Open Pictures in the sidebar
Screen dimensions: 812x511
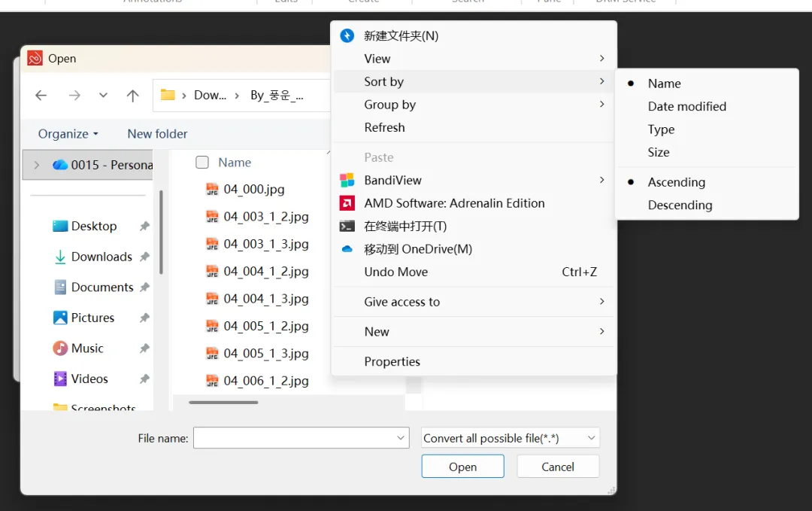(83, 318)
